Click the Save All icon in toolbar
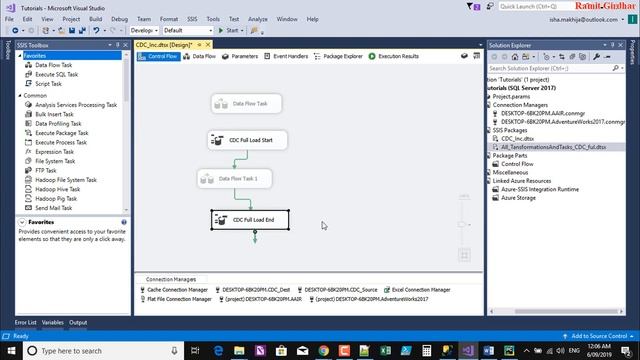Screen dimensions: 640x360 (82, 31)
